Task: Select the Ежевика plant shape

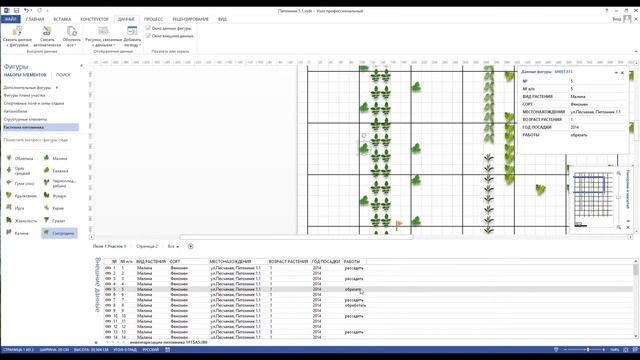Action: [56, 171]
